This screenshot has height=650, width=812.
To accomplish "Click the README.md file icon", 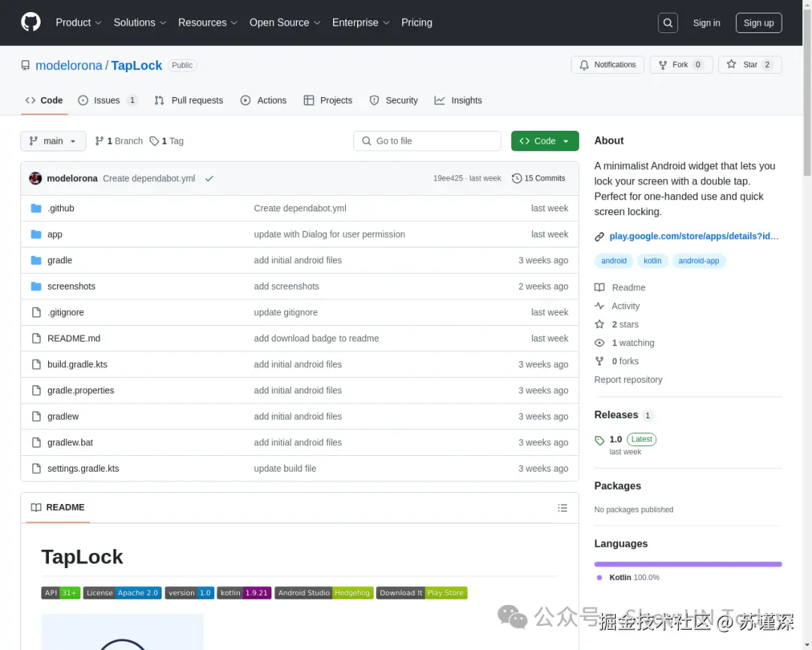I will (x=36, y=338).
